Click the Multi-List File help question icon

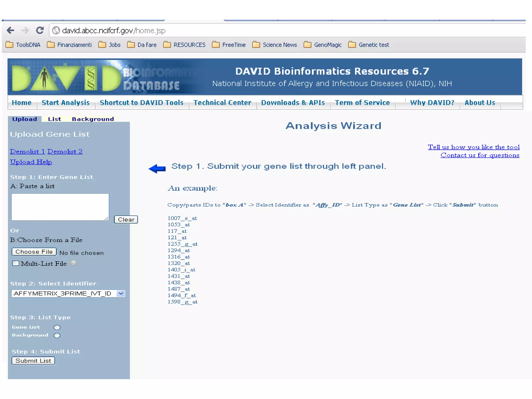pyautogui.click(x=74, y=263)
